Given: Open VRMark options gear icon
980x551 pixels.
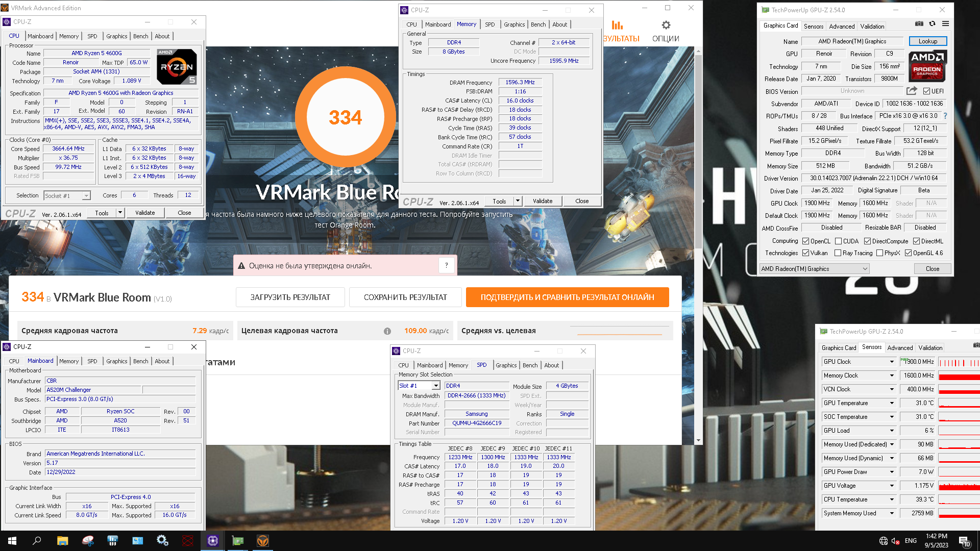Looking at the screenshot, I should [666, 25].
